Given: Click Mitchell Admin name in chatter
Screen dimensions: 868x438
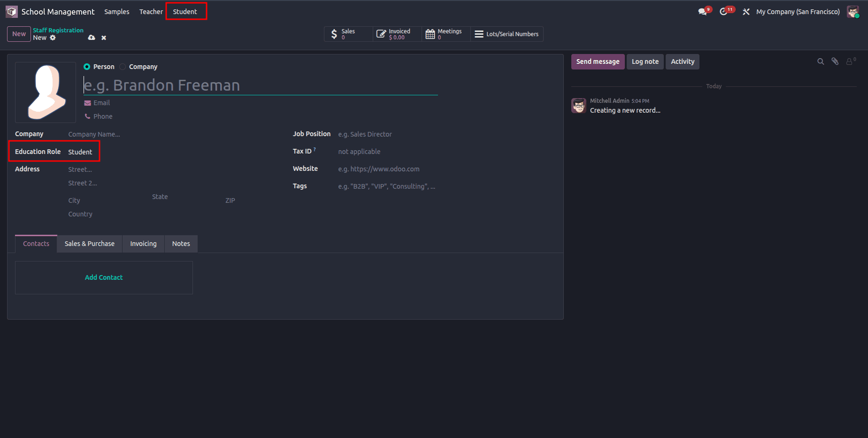Looking at the screenshot, I should tap(609, 101).
